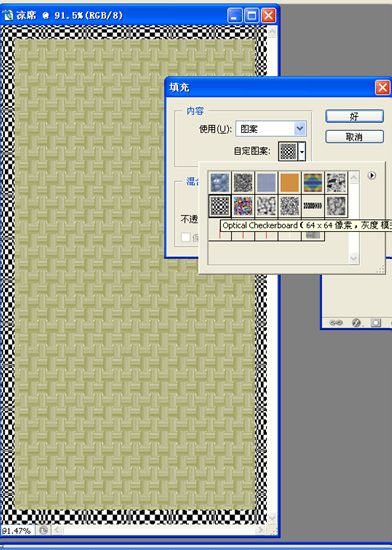Choose the light gray crumpled pattern
392x550 pixels.
point(266,206)
